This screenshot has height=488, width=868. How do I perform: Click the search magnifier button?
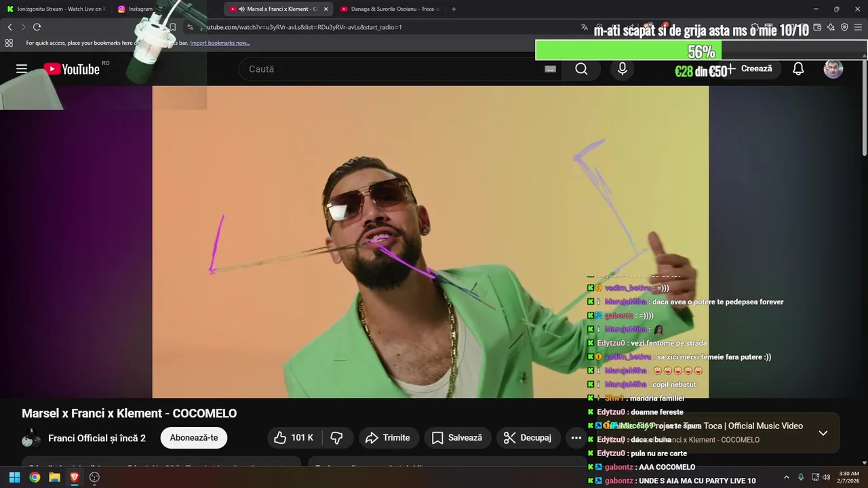[581, 69]
